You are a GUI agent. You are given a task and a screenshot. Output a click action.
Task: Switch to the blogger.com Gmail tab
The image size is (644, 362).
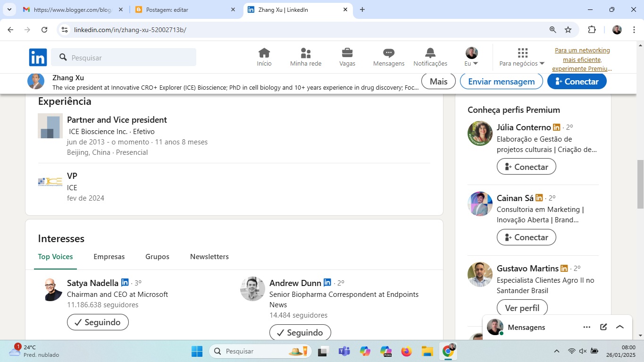[73, 9]
